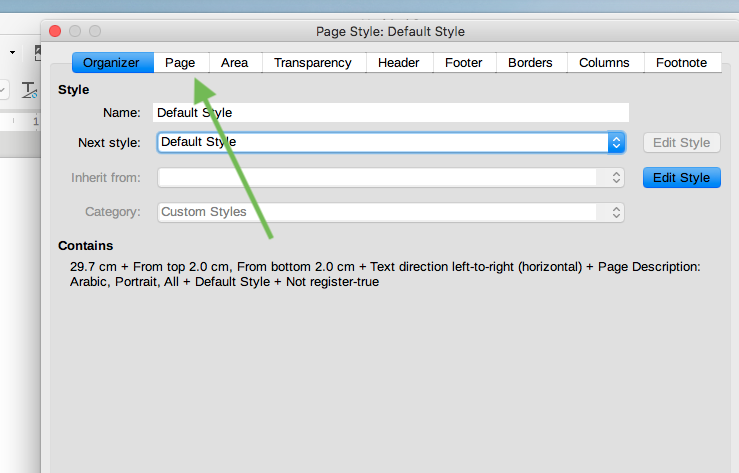739x473 pixels.
Task: Click the dialog's zoom window button
Action: 95,32
